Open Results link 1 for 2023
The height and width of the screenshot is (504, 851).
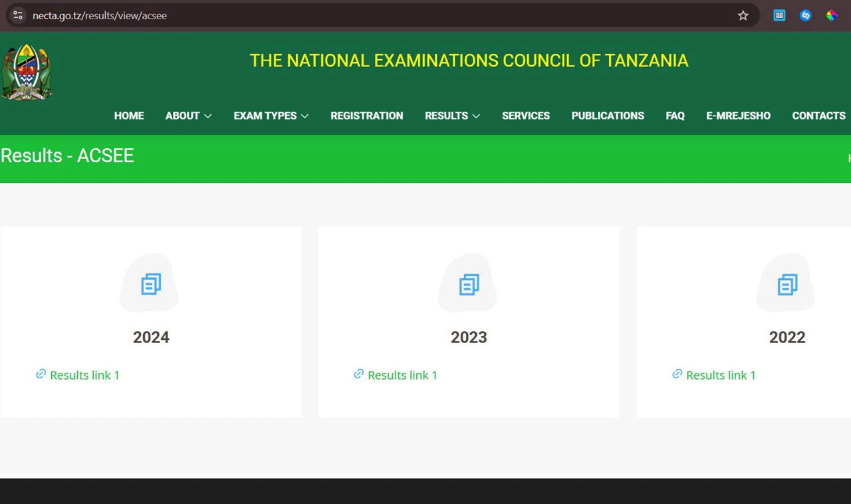click(402, 375)
